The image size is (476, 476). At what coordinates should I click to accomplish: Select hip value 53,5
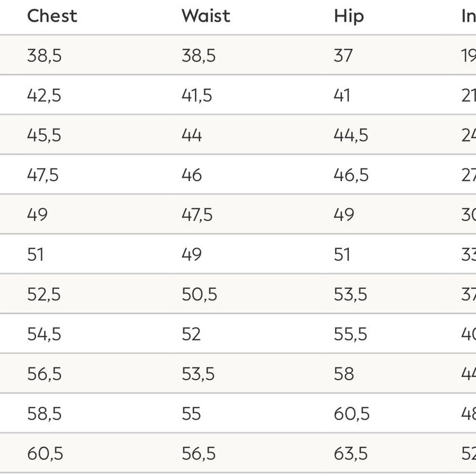tap(351, 294)
